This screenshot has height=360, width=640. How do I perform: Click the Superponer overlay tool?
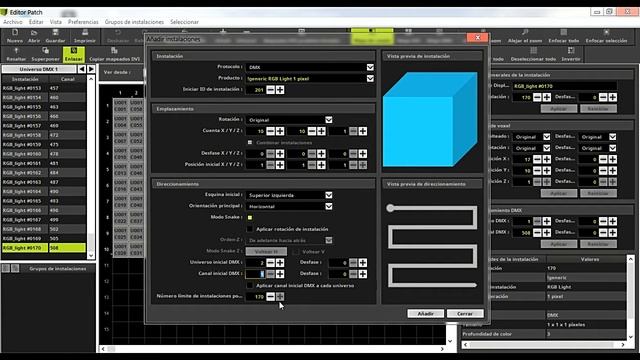click(x=45, y=54)
